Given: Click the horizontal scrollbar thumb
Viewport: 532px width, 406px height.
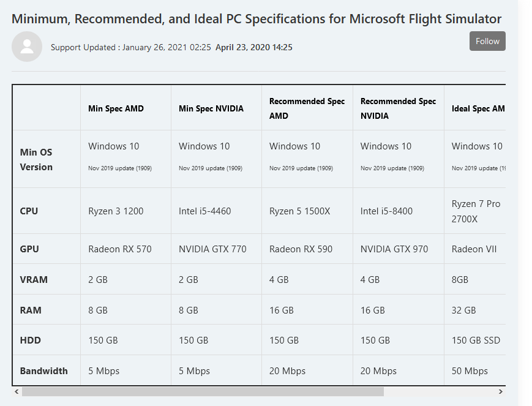Looking at the screenshot, I should 203,391.
